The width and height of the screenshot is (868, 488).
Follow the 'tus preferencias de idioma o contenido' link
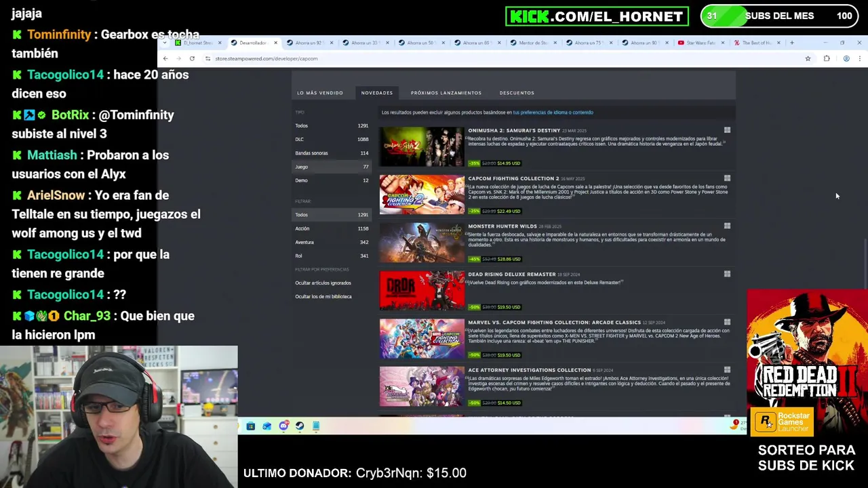[553, 113]
